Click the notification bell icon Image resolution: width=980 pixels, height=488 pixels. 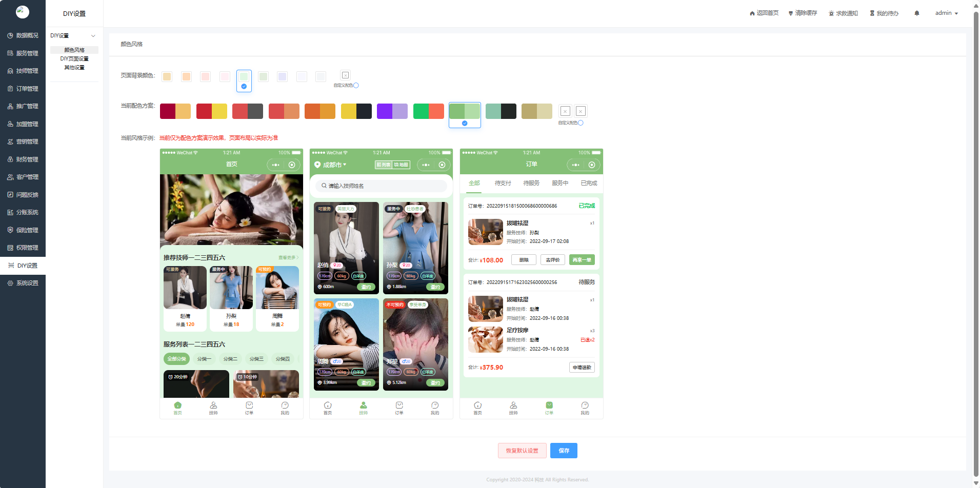click(x=917, y=13)
